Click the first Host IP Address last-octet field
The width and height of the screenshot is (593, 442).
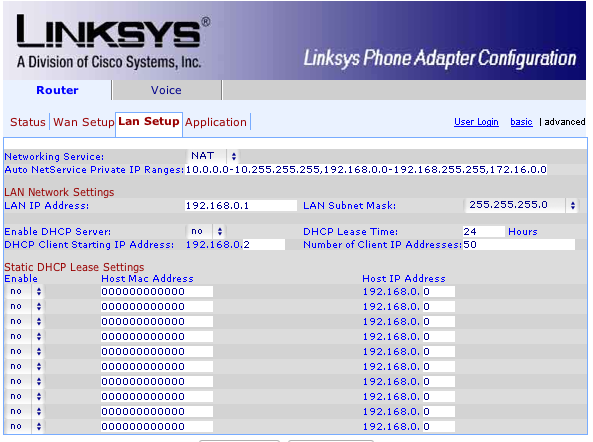pos(439,292)
